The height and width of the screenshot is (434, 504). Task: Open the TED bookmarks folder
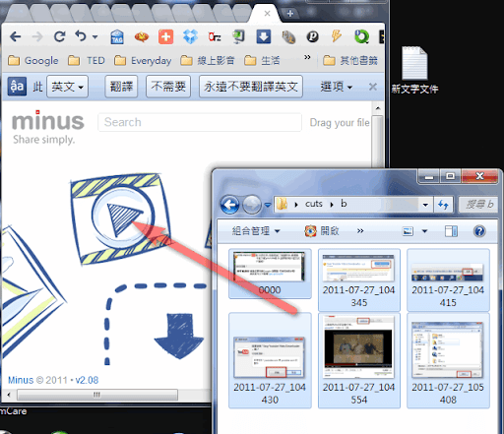point(87,61)
